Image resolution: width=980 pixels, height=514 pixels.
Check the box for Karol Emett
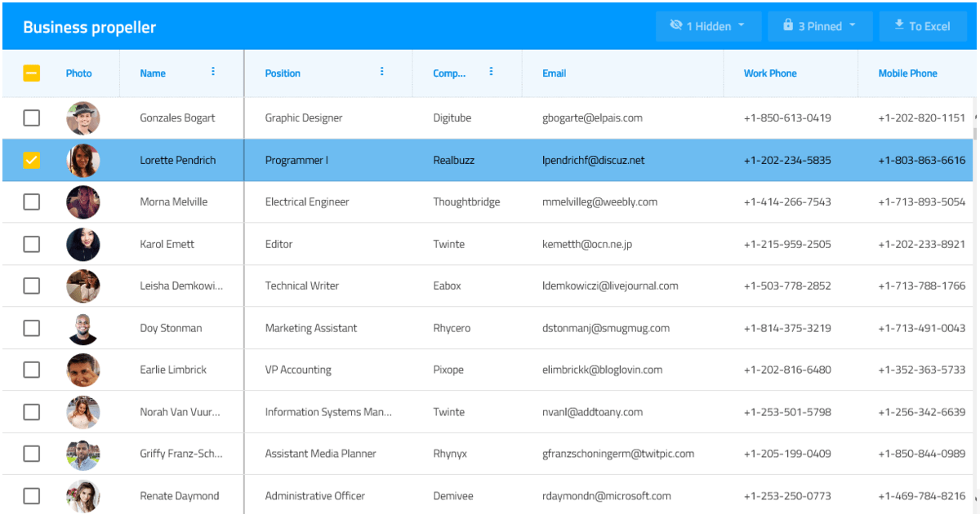click(31, 244)
